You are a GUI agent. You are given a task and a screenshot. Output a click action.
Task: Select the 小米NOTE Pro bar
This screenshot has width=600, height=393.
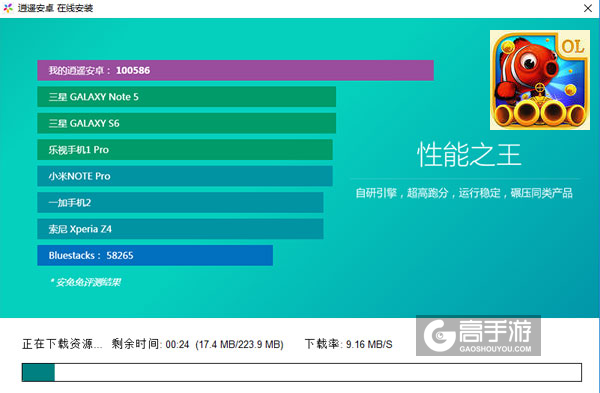[185, 176]
